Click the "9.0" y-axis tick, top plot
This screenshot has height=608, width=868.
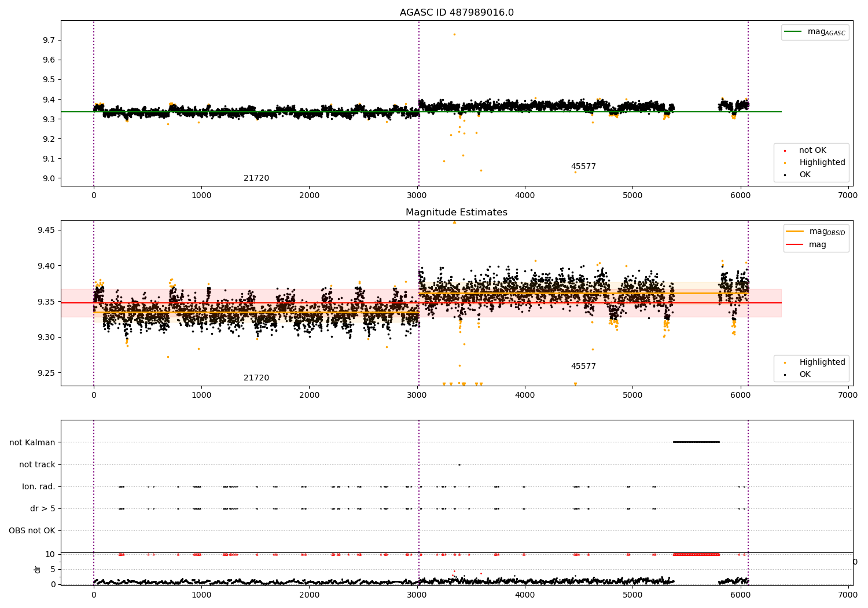coord(49,178)
